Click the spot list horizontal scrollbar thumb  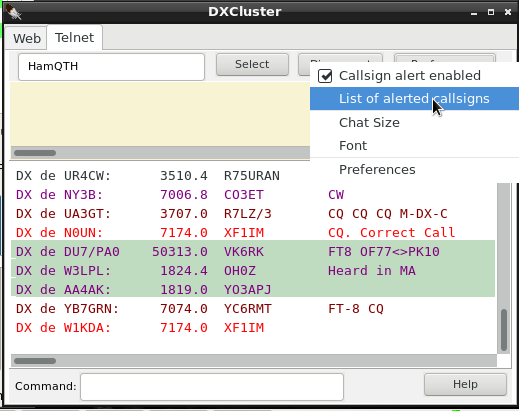tap(35, 361)
